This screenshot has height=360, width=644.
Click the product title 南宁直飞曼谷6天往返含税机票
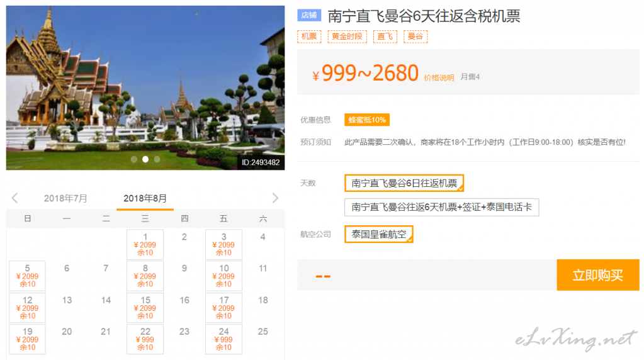coord(424,16)
